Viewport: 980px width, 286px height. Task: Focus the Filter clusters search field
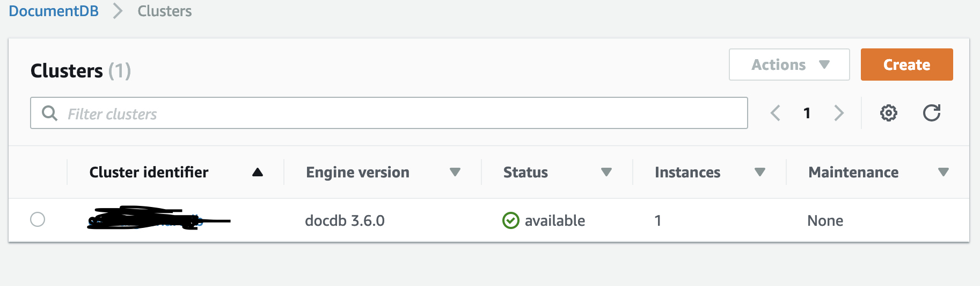[389, 113]
